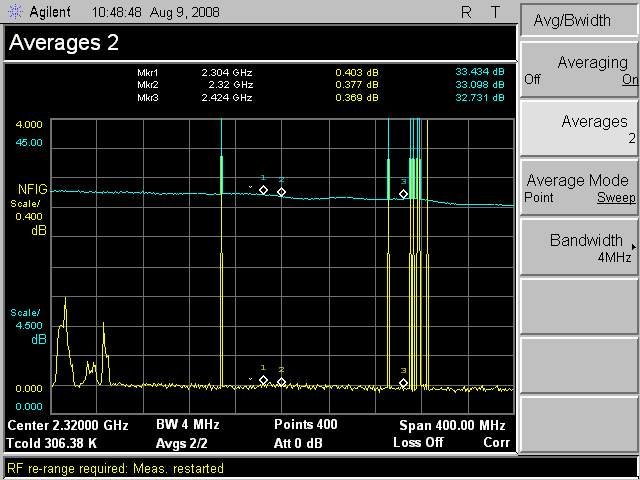The image size is (640, 480).
Task: Select upper trace marker 1 diamond
Action: (x=263, y=190)
